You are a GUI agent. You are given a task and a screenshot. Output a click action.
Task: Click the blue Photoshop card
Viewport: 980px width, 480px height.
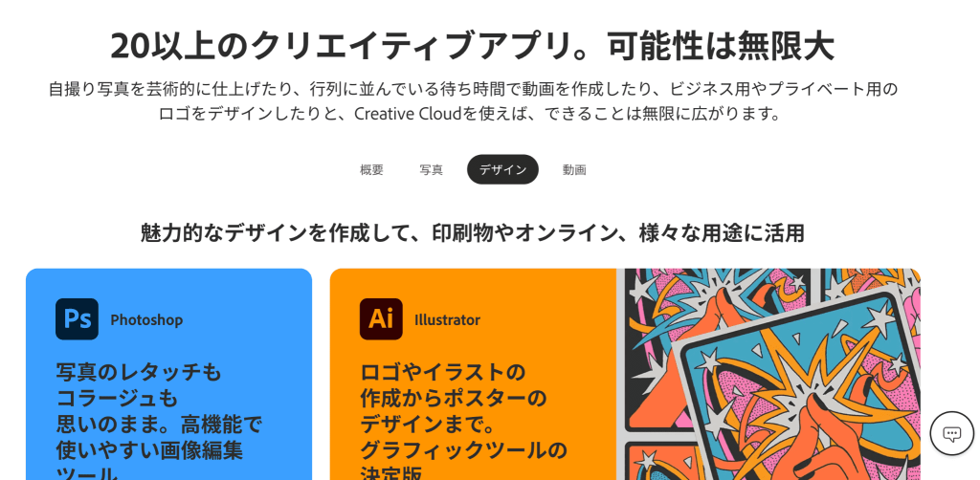click(x=168, y=375)
